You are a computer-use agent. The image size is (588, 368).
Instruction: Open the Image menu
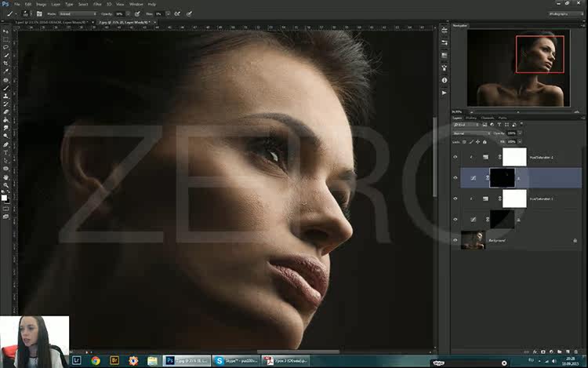41,4
